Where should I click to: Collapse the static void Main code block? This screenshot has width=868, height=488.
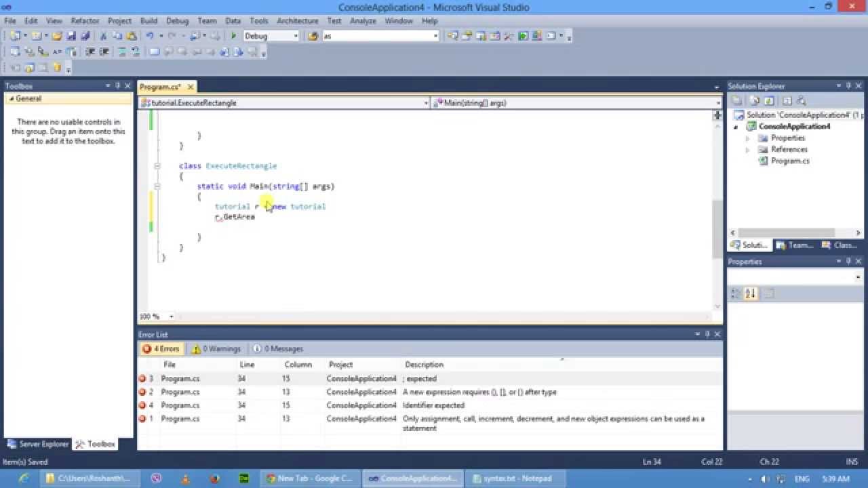tap(157, 186)
